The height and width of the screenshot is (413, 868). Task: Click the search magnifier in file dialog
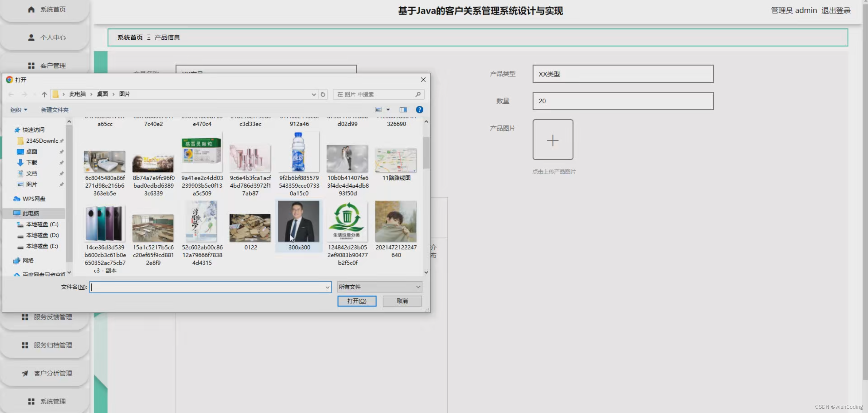[x=418, y=94]
